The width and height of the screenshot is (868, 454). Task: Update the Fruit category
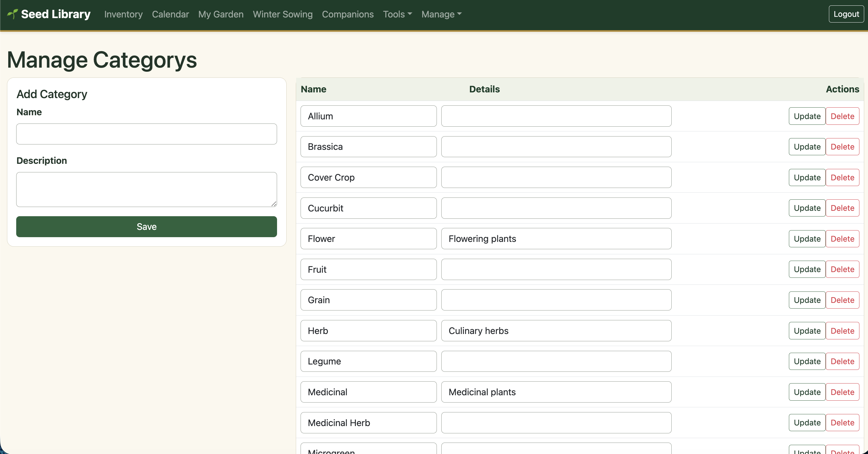click(x=807, y=270)
